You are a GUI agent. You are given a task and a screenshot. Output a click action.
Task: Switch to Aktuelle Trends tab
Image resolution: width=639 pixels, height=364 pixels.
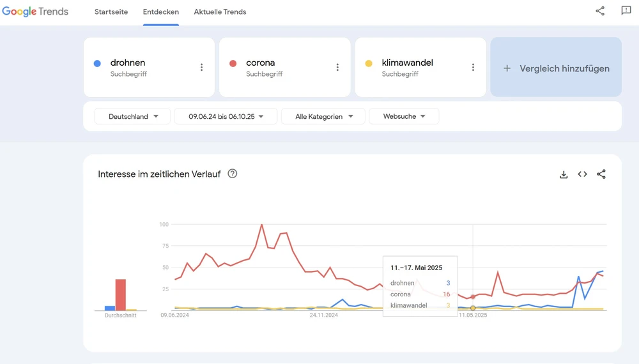click(x=220, y=12)
